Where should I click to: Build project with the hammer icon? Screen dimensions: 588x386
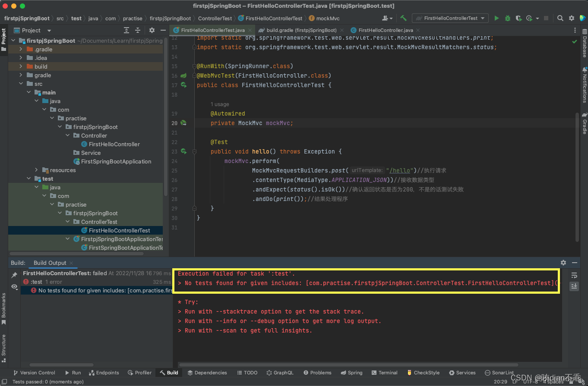pyautogui.click(x=403, y=18)
